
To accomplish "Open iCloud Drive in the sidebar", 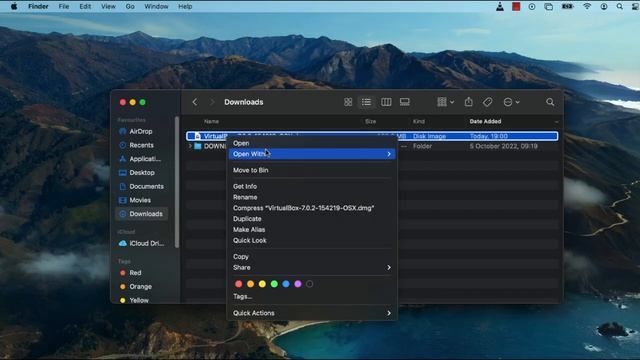I will point(141,243).
